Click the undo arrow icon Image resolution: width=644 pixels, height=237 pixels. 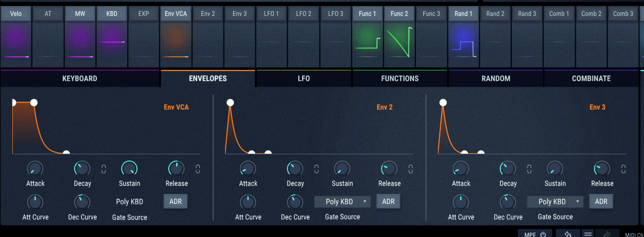pyautogui.click(x=567, y=234)
